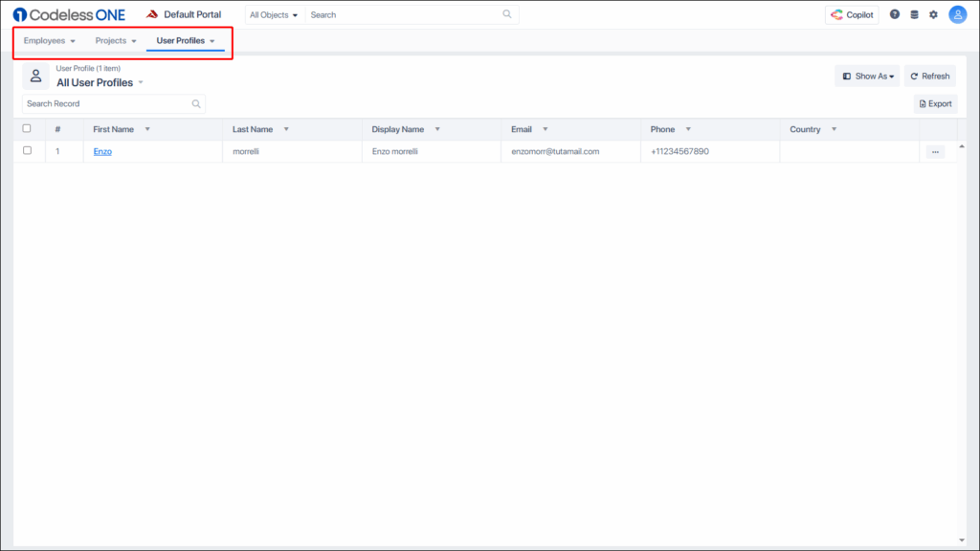Open Copilot assistant
980x551 pixels.
click(852, 14)
